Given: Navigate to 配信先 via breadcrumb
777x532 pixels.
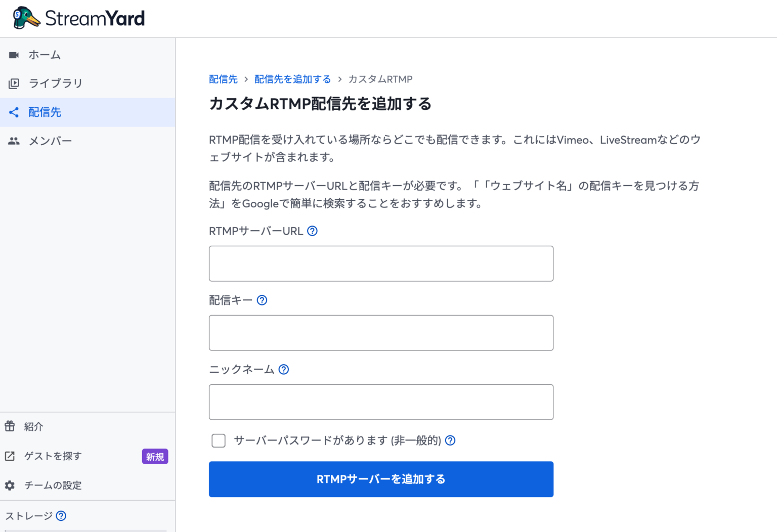Looking at the screenshot, I should (x=223, y=79).
